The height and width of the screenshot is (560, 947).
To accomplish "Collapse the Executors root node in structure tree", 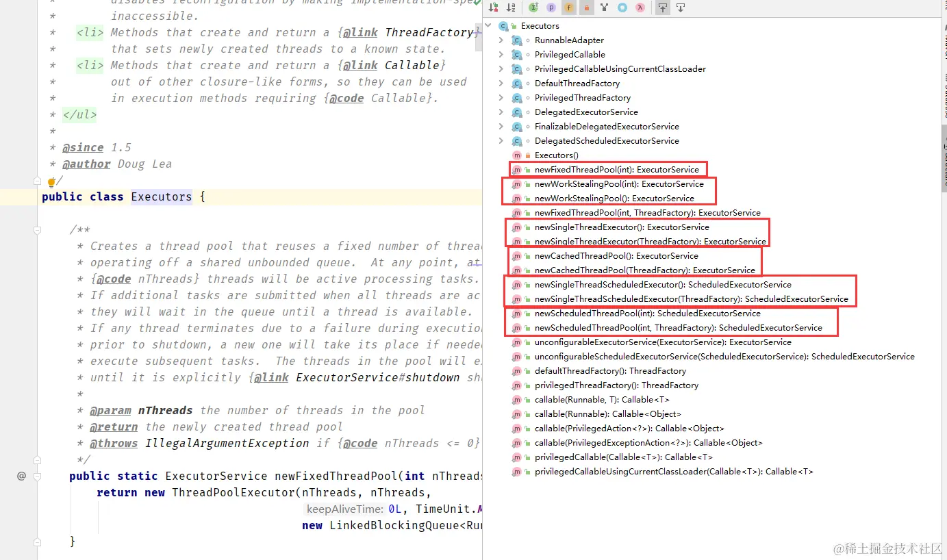I will tap(488, 26).
